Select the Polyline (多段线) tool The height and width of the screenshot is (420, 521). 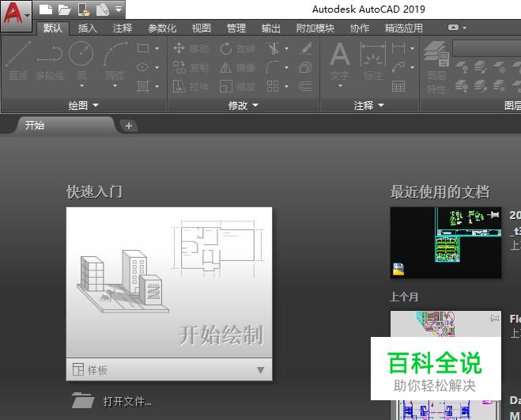49,62
